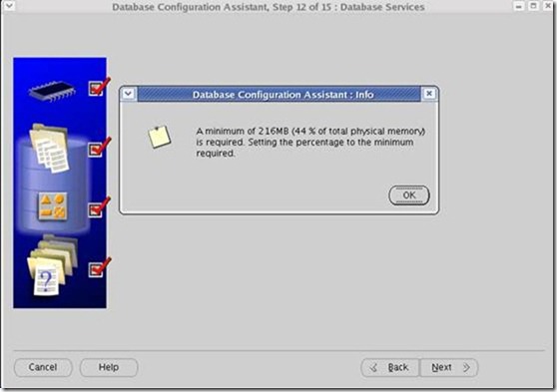This screenshot has width=557, height=392.
Task: Click OK in the Info dialog
Action: [409, 195]
